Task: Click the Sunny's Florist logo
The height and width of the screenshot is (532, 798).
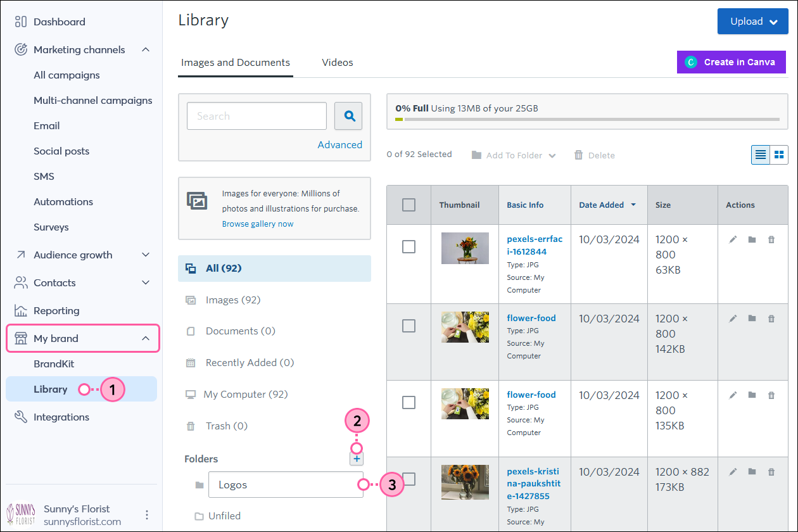Action: (x=22, y=515)
